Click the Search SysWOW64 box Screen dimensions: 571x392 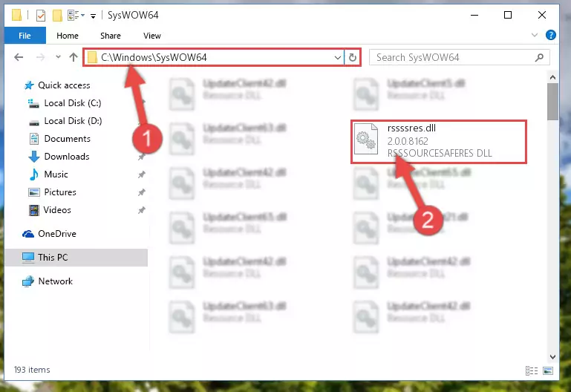pyautogui.click(x=460, y=57)
